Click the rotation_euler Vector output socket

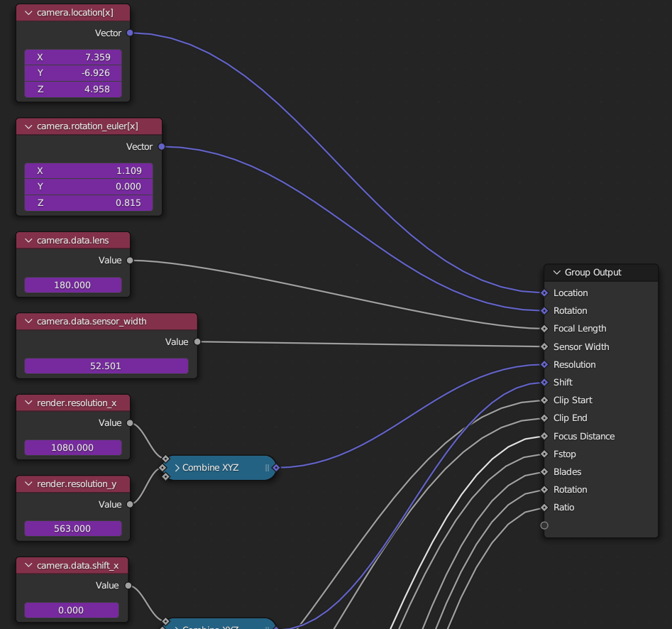(x=162, y=147)
